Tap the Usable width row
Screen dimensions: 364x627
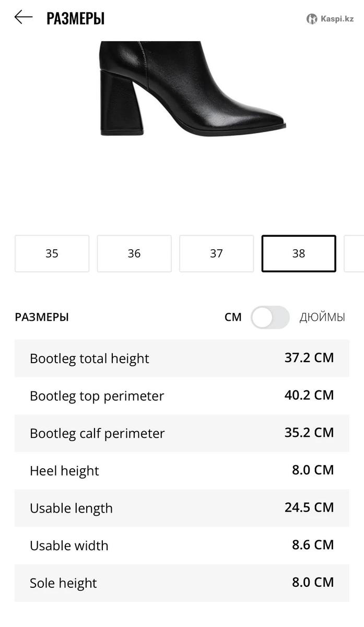[182, 545]
